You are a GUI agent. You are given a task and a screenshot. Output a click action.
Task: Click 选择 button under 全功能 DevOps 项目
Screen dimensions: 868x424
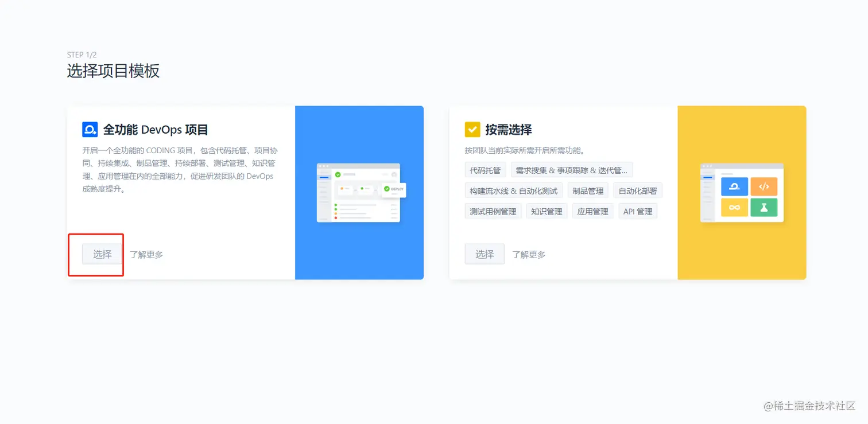(102, 254)
